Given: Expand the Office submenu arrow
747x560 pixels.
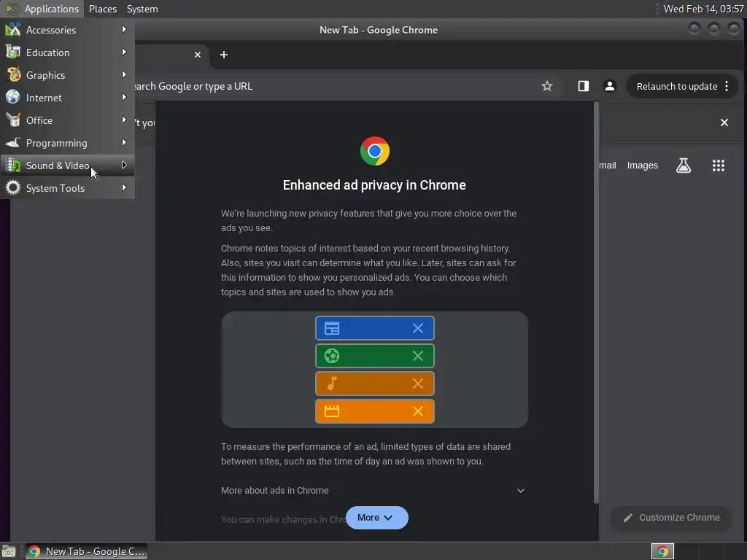Looking at the screenshot, I should click(x=124, y=120).
